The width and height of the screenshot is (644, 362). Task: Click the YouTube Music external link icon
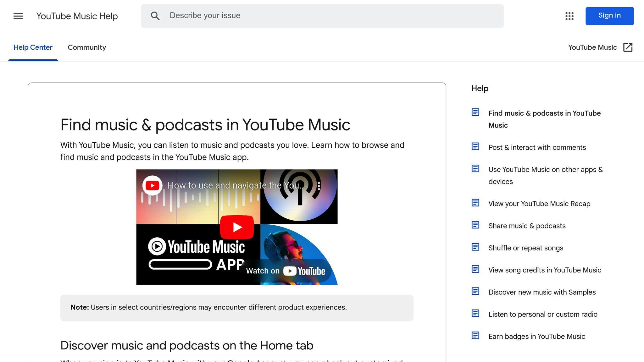(x=628, y=47)
